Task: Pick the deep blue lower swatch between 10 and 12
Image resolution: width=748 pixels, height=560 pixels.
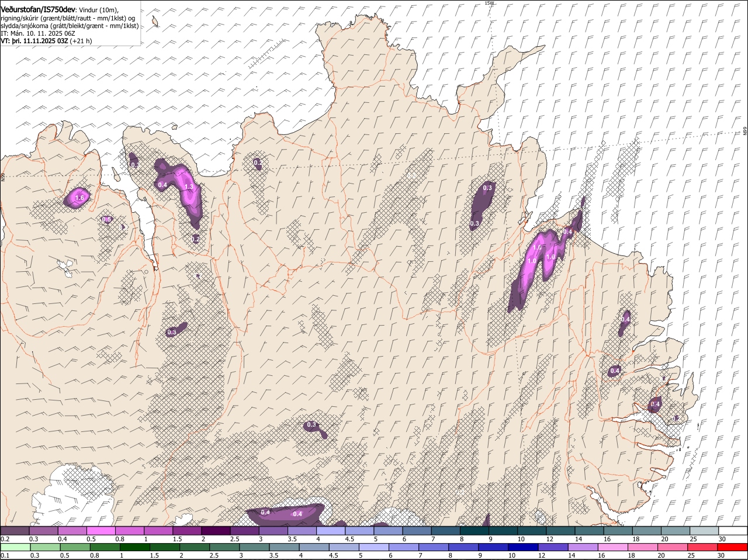Action: click(524, 547)
